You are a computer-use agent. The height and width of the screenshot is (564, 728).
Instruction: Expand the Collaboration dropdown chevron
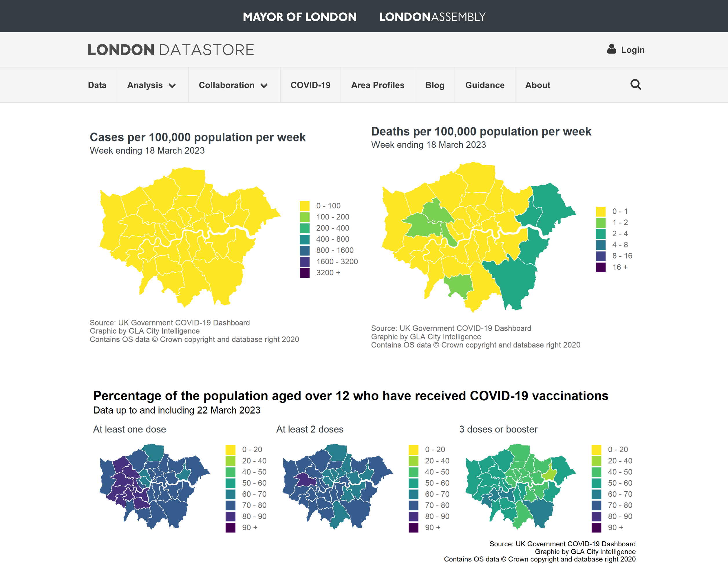[x=264, y=86]
